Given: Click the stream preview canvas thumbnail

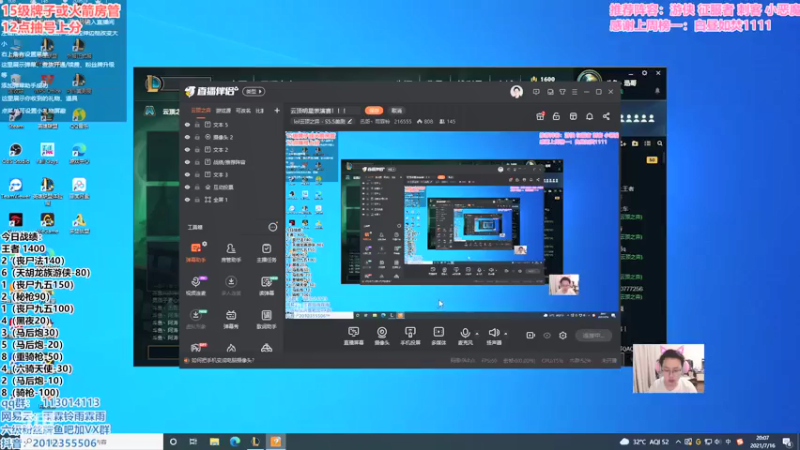Looking at the screenshot, I should click(x=452, y=225).
